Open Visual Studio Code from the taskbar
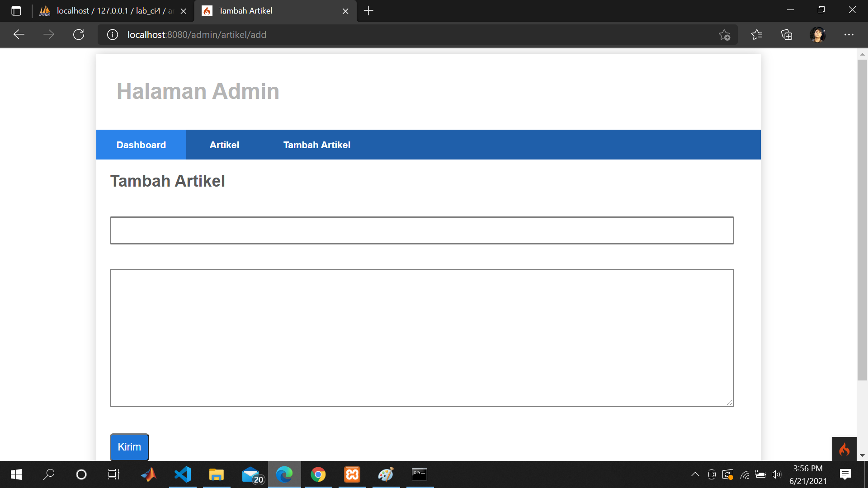The width and height of the screenshot is (868, 488). point(183,474)
